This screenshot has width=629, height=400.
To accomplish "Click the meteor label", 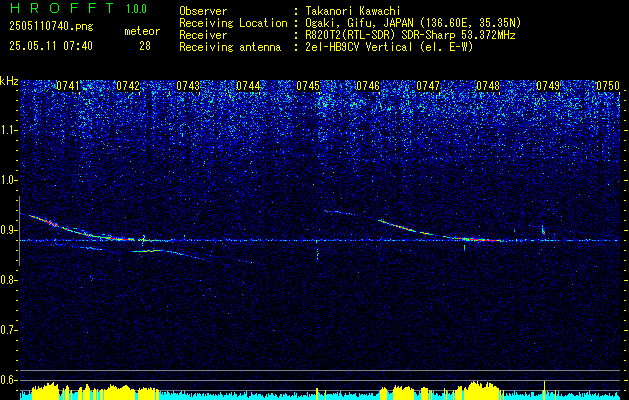I will 142,31.
